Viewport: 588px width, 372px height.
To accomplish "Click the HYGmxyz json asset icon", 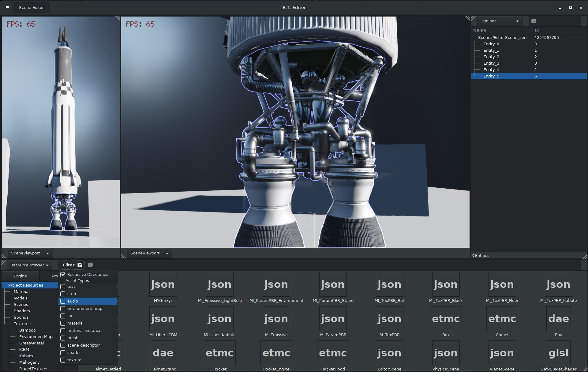I will click(163, 284).
